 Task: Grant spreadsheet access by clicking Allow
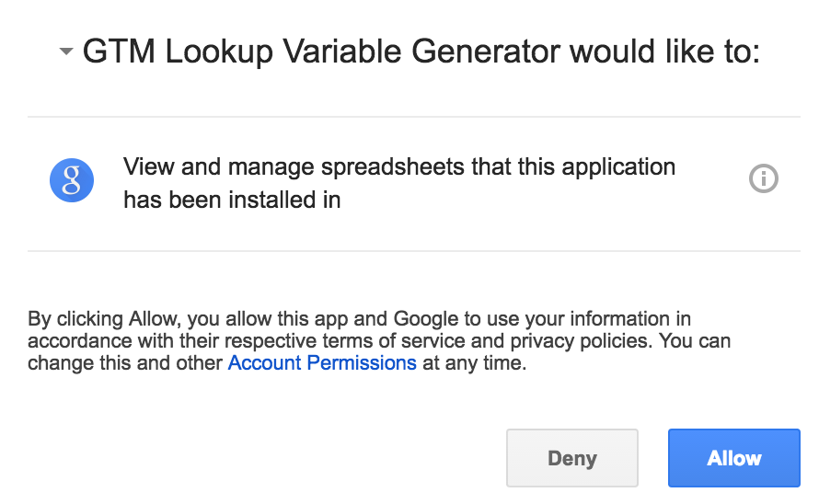point(733,458)
